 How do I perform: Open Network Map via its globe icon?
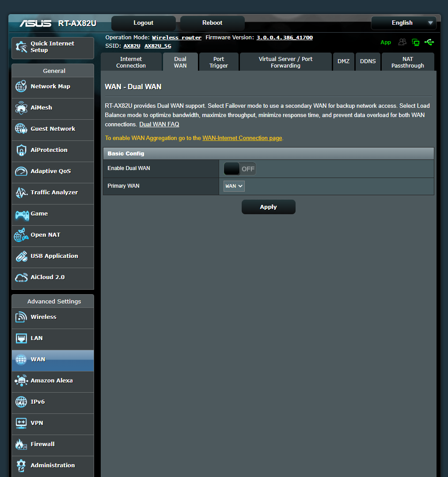21,87
